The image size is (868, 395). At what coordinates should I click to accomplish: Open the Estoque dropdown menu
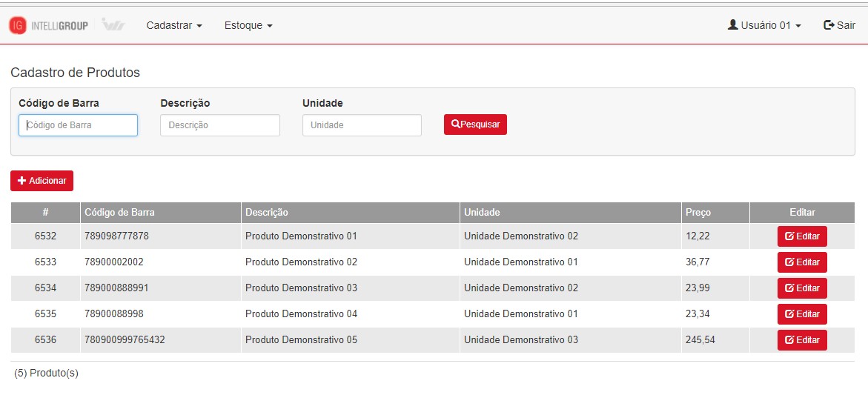point(248,25)
